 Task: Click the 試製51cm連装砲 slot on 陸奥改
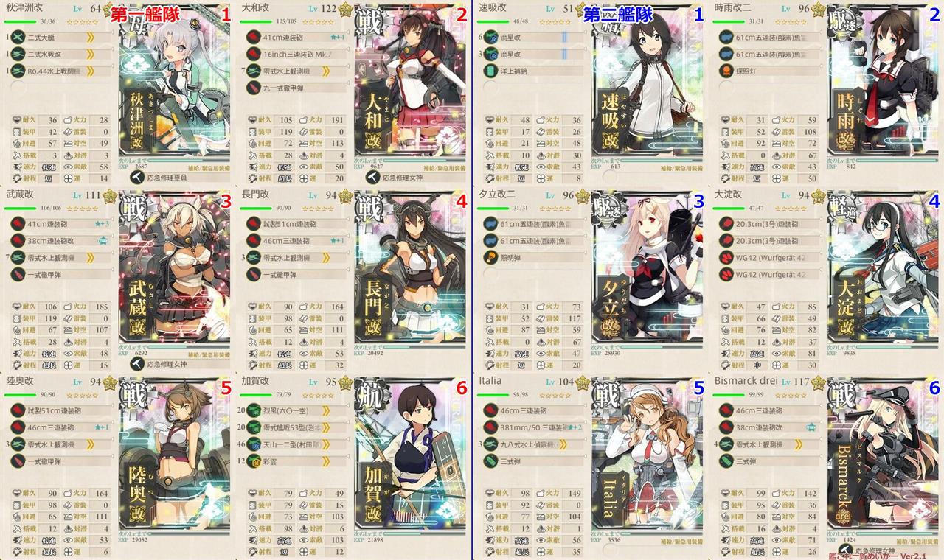(59, 410)
